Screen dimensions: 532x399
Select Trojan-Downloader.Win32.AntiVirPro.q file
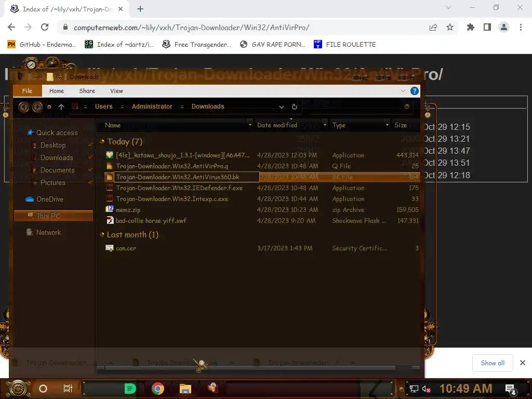point(172,166)
